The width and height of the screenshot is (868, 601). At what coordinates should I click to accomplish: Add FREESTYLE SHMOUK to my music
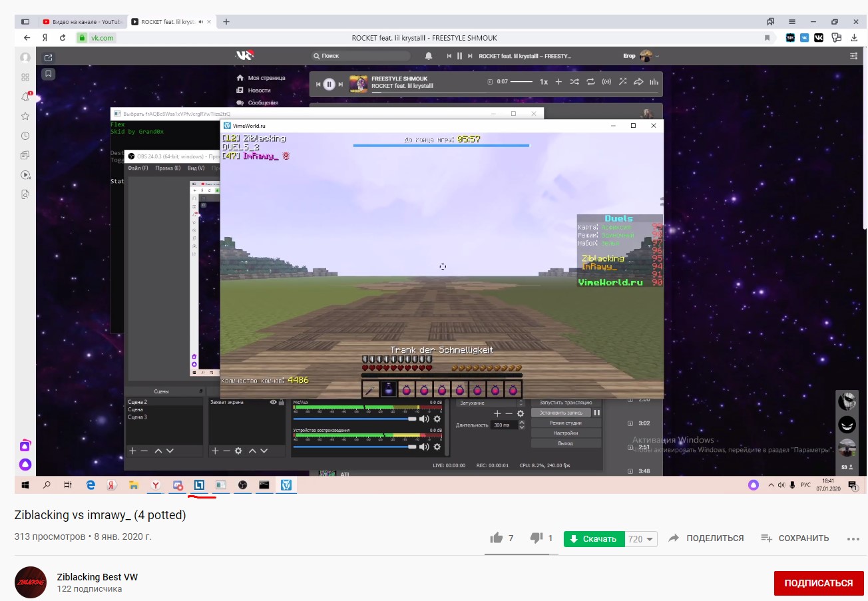(x=558, y=82)
